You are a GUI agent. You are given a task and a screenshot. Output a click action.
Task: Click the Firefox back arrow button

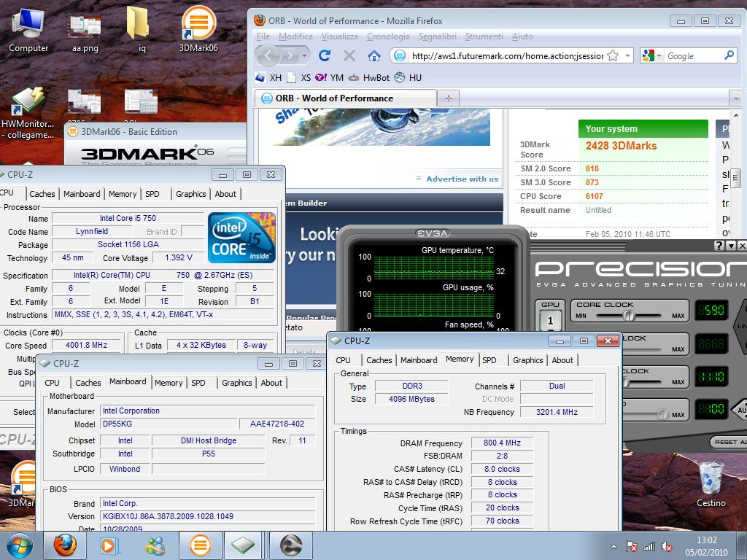[x=268, y=55]
